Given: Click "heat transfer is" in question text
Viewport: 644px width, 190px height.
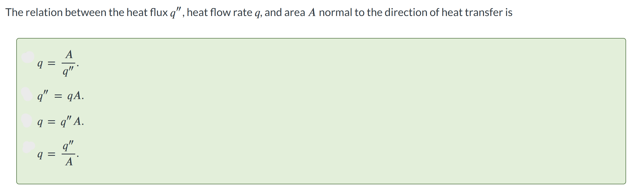Looking at the screenshot, I should (x=477, y=12).
